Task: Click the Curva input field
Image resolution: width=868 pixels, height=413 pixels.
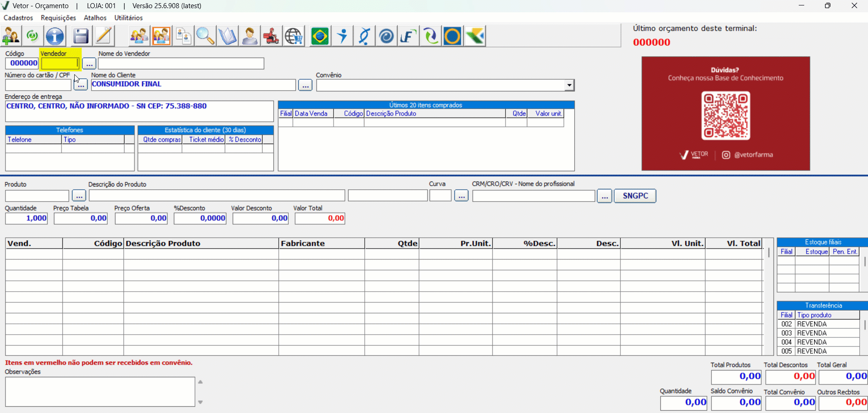Action: [440, 196]
